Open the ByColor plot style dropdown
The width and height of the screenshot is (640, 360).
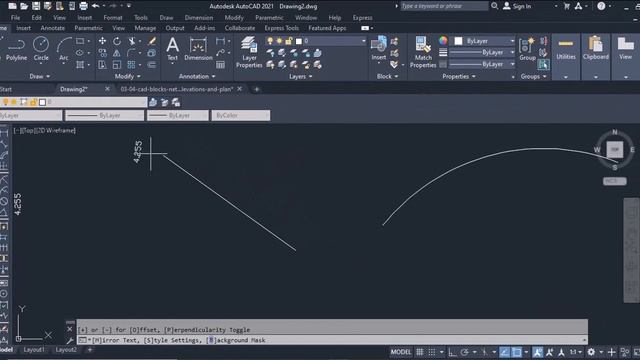[240, 116]
